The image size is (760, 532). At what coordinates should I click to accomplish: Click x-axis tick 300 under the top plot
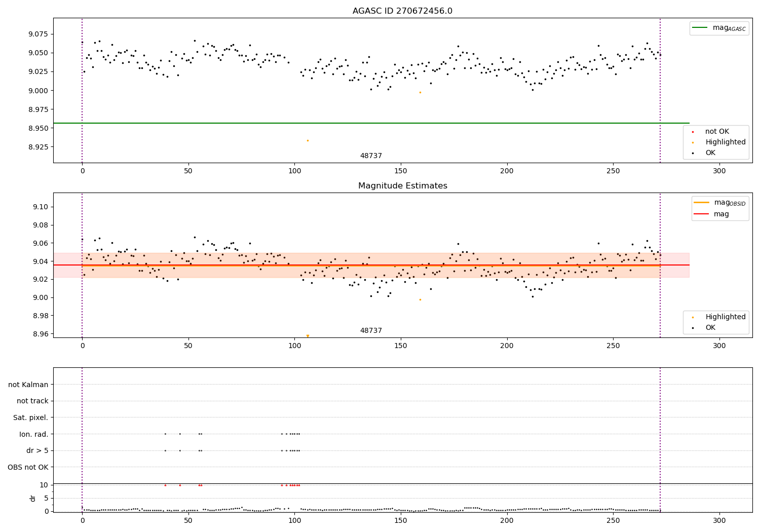pos(719,171)
